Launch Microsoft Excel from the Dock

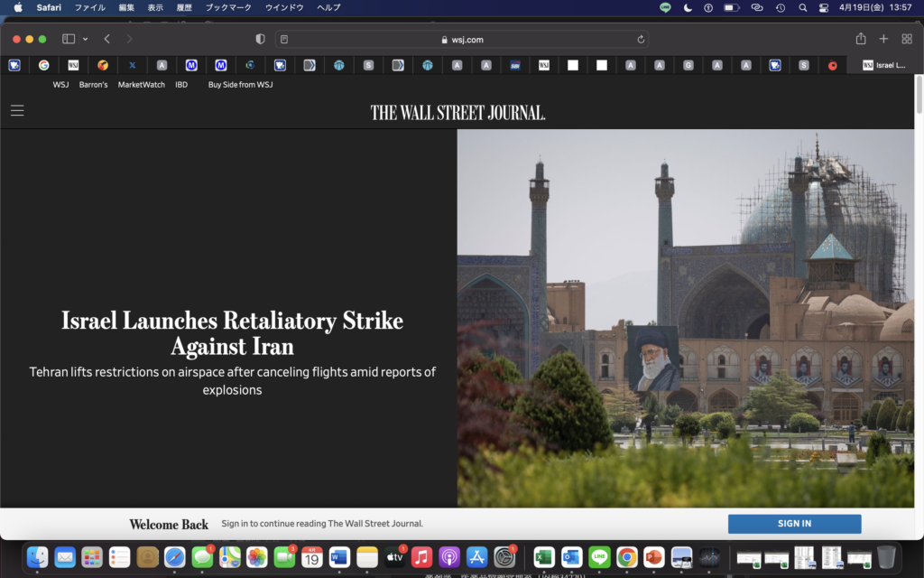tap(543, 557)
